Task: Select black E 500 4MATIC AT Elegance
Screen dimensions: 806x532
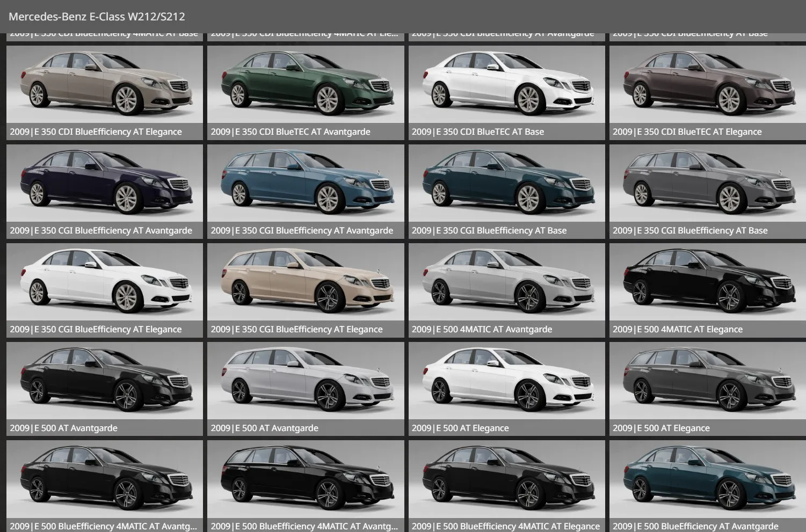Action: (707, 290)
